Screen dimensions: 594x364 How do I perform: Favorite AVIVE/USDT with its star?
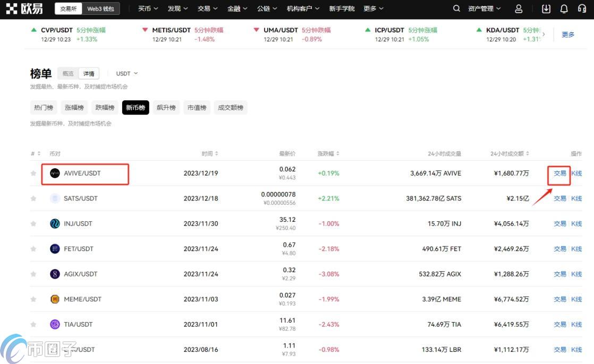pos(33,174)
